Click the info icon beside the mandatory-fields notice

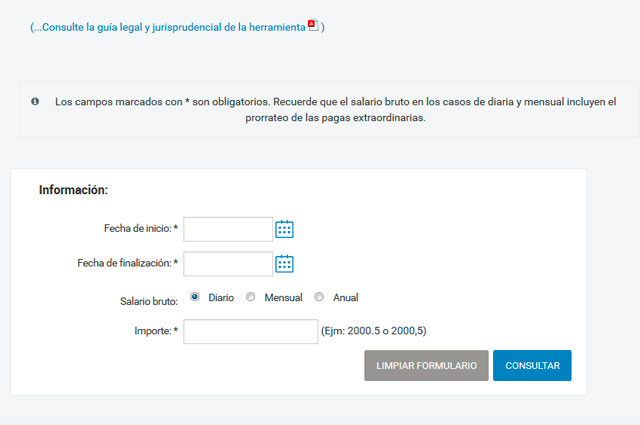click(35, 101)
